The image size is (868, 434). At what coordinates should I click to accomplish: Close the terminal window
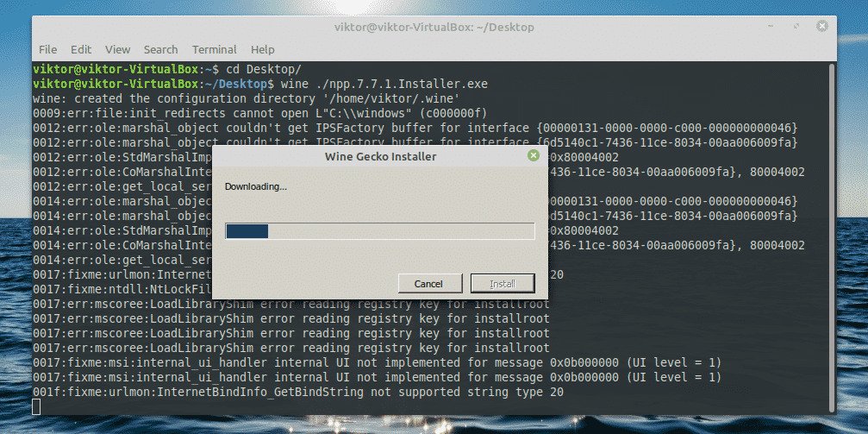[822, 26]
